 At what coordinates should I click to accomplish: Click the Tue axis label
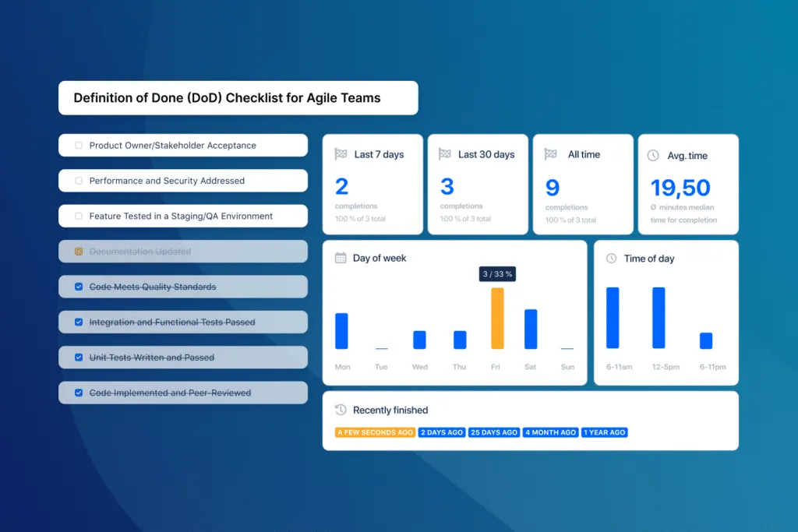tap(381, 367)
